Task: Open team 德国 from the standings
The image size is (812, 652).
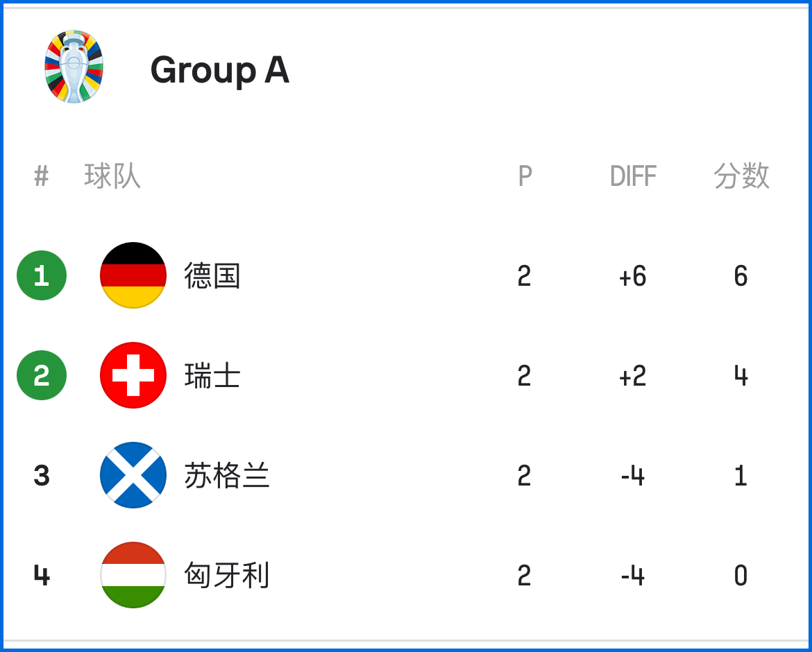Action: click(212, 276)
